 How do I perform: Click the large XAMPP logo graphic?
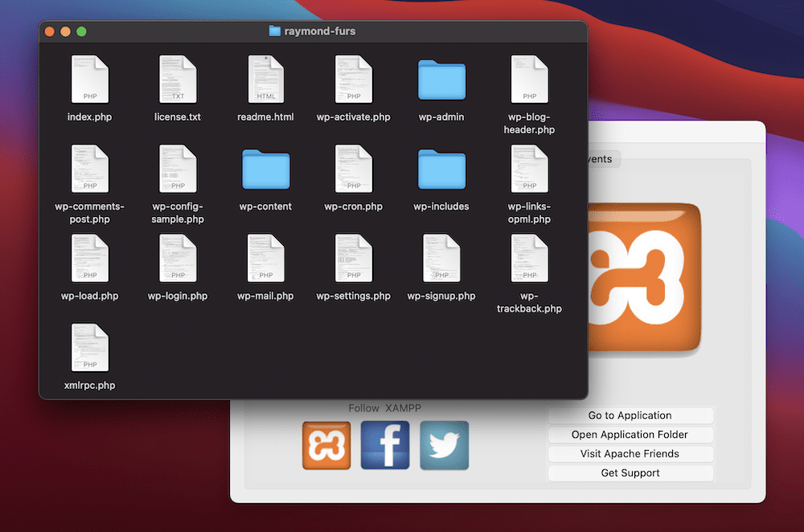648,278
